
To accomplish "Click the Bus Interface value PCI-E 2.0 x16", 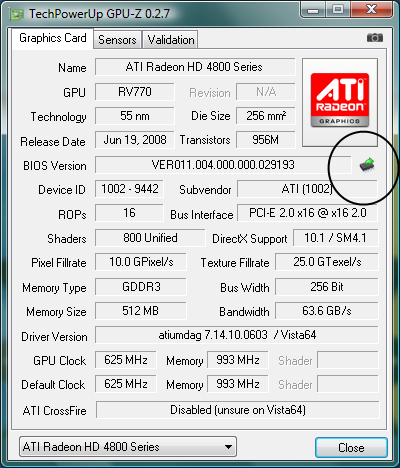I will [x=307, y=213].
